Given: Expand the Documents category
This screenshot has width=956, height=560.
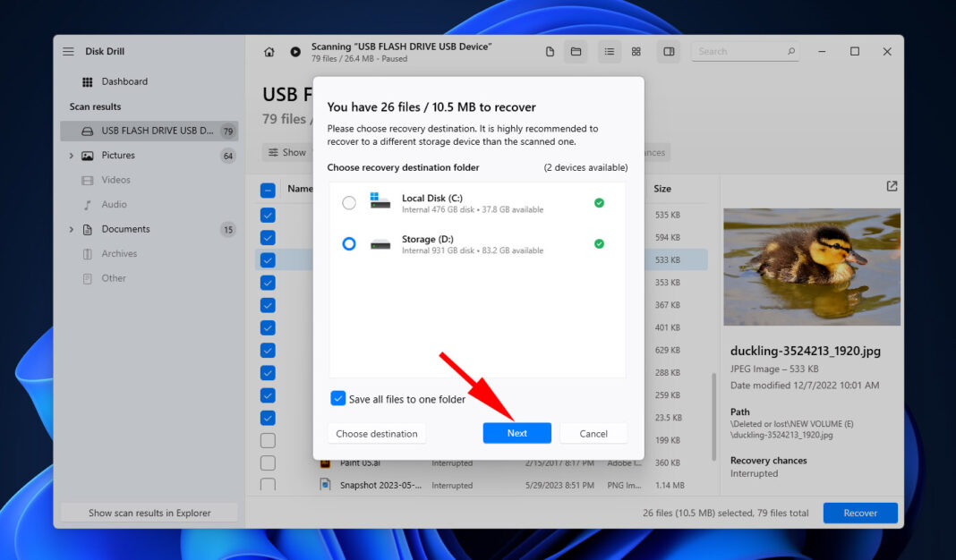Looking at the screenshot, I should [x=72, y=230].
